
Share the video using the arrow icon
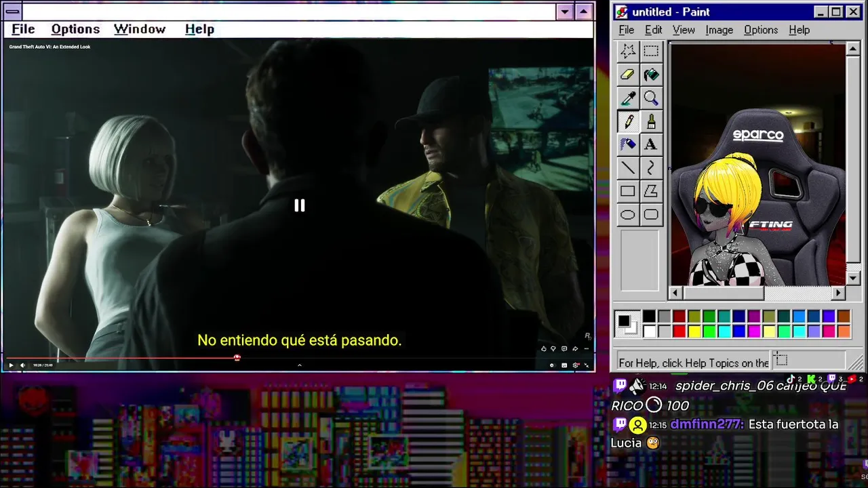pyautogui.click(x=574, y=349)
